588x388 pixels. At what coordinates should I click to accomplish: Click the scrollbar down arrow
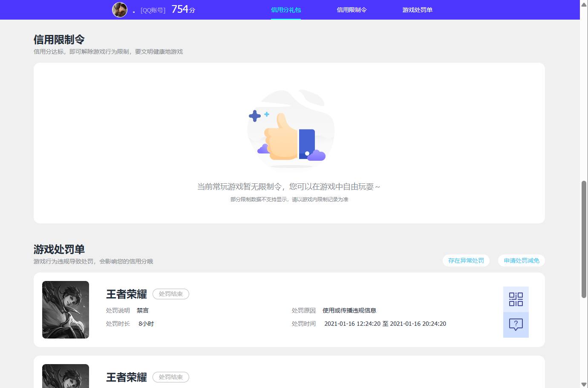tap(584, 384)
